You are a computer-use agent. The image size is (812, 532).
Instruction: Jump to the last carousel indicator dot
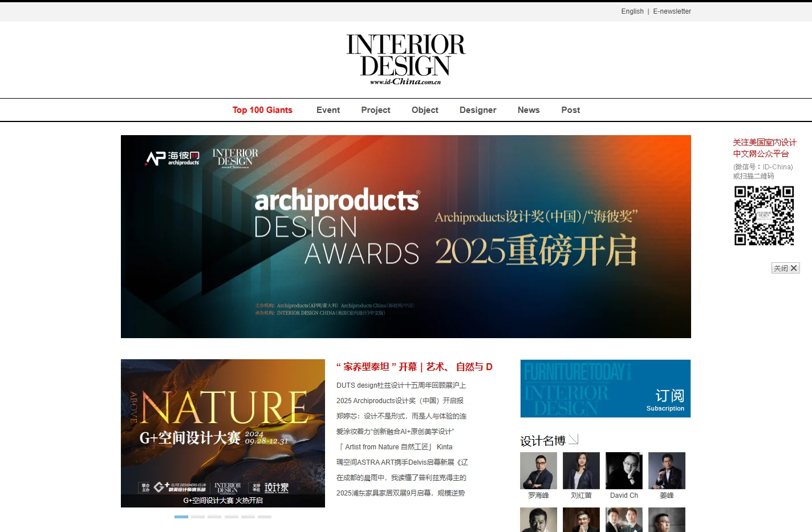(265, 517)
